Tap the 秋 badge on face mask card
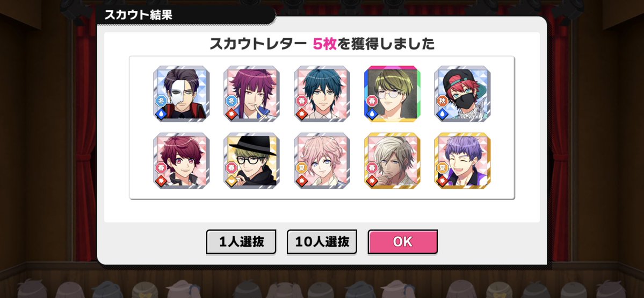The width and height of the screenshot is (644, 298). (x=442, y=101)
